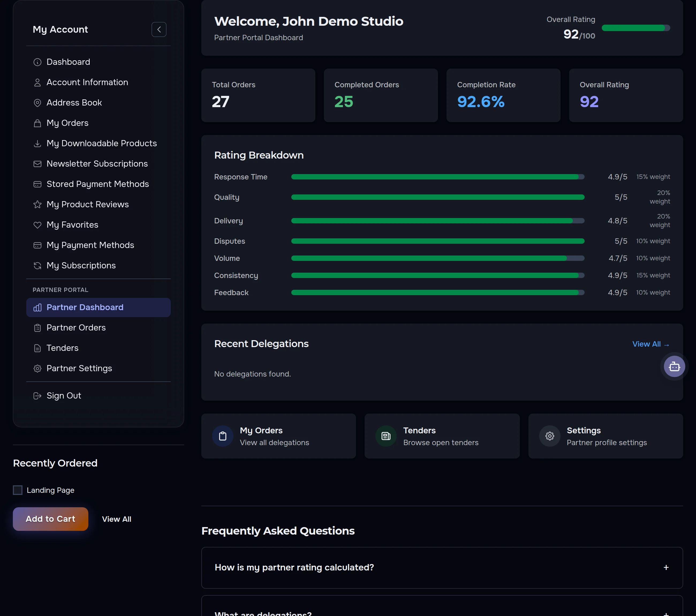
Task: Click the Completed Orders value 25
Action: [x=343, y=102]
